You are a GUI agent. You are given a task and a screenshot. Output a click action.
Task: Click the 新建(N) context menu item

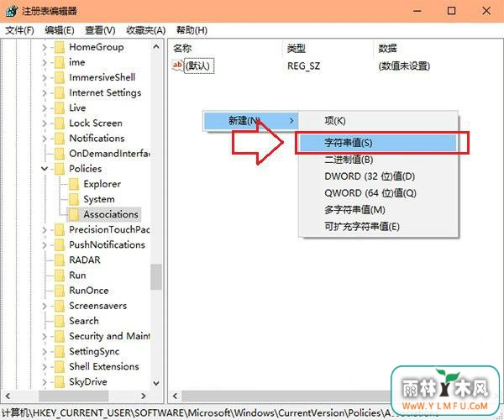(251, 121)
